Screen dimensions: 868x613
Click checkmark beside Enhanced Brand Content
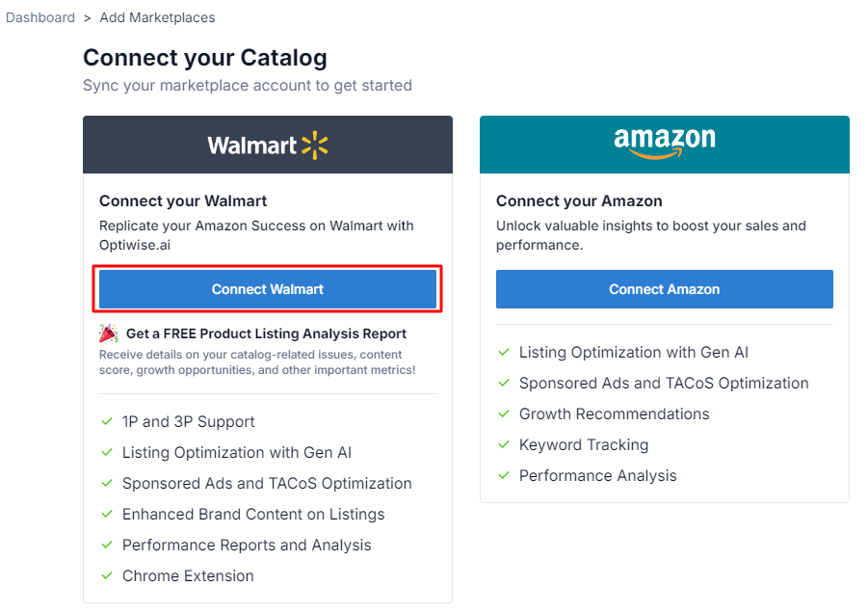[x=107, y=514]
